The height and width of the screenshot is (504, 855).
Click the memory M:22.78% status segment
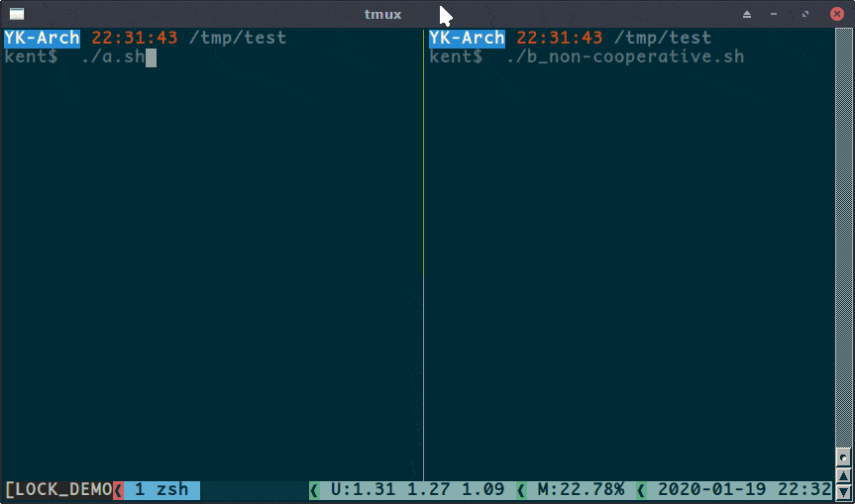581,489
